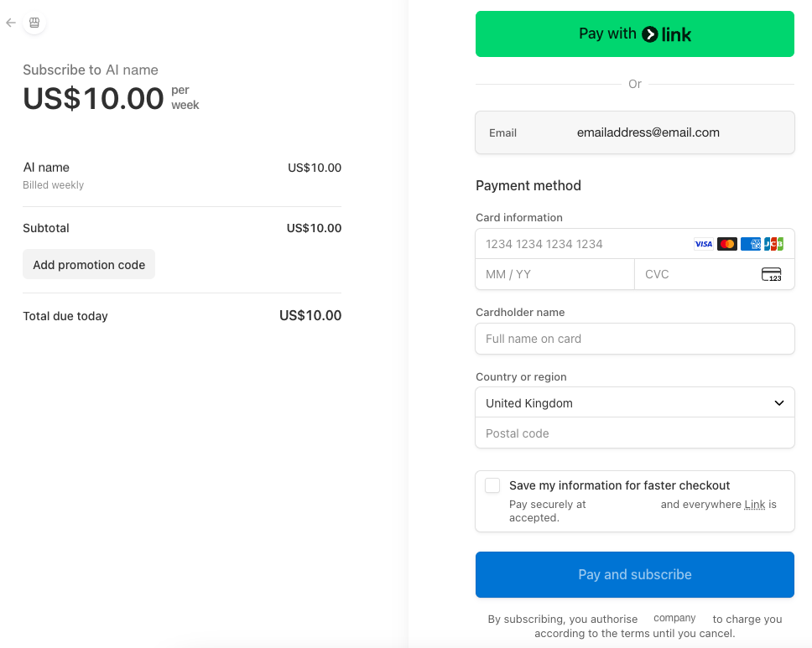Click the Mastercard logo icon
This screenshot has width=812, height=648.
[x=726, y=244]
